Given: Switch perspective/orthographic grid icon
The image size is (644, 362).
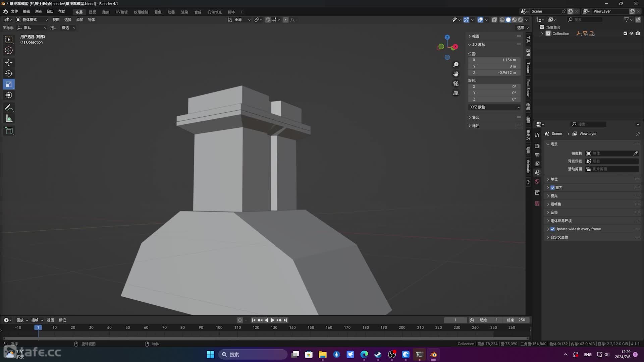Looking at the screenshot, I should click(456, 93).
